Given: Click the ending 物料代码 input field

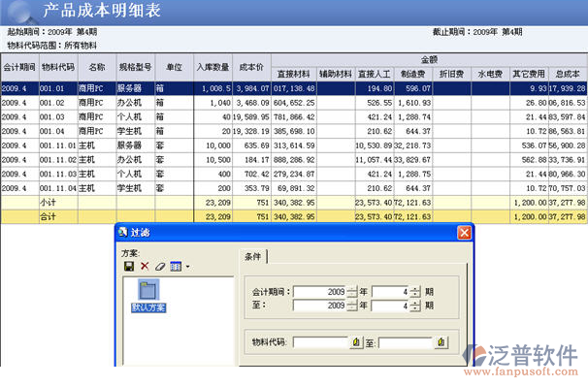Looking at the screenshot, I should [407, 342].
